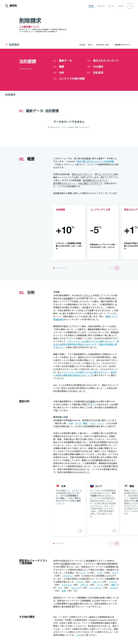This screenshot has width=138, height=644.
Task: Switch to the 現地法 tab
Action: tap(90, 45)
